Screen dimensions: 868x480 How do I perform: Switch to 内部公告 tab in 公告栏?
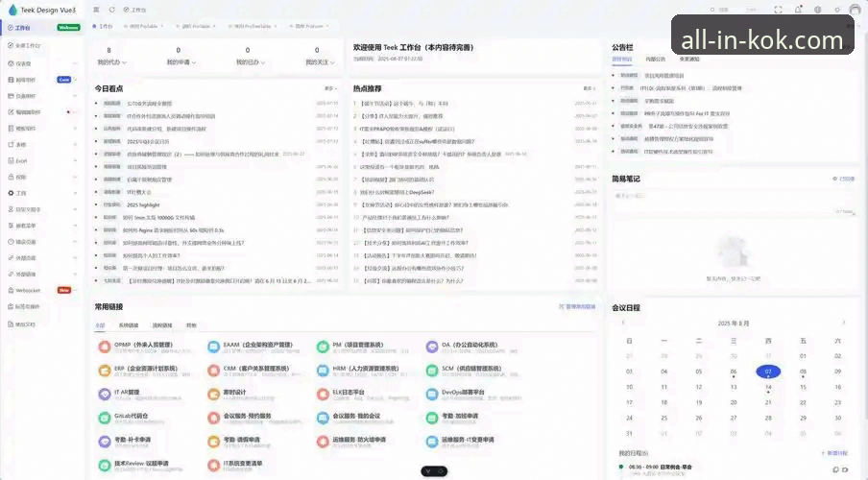click(x=656, y=59)
